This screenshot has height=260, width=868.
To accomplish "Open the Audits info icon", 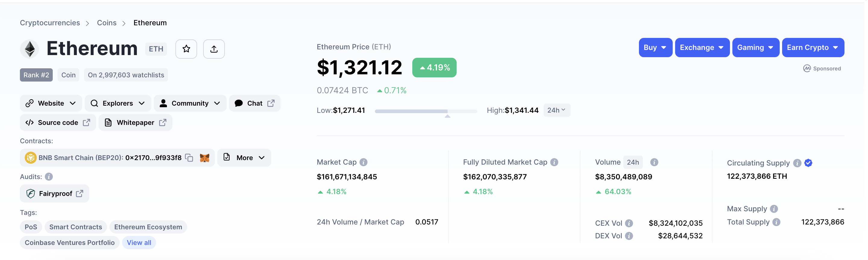I will click(49, 177).
